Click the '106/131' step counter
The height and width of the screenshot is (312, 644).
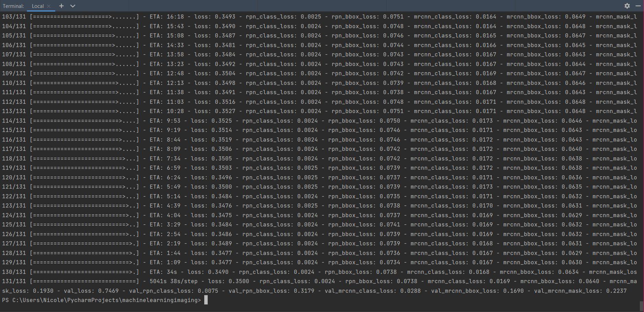click(14, 45)
